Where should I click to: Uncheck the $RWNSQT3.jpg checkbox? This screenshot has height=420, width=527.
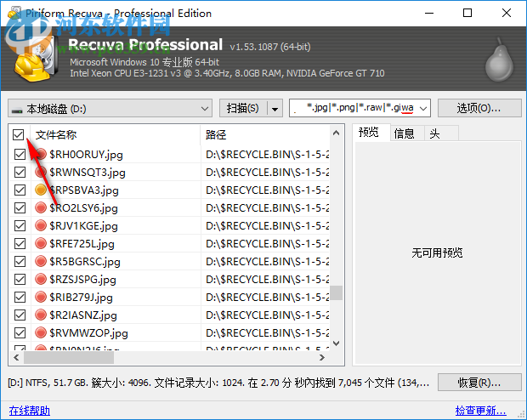point(20,173)
